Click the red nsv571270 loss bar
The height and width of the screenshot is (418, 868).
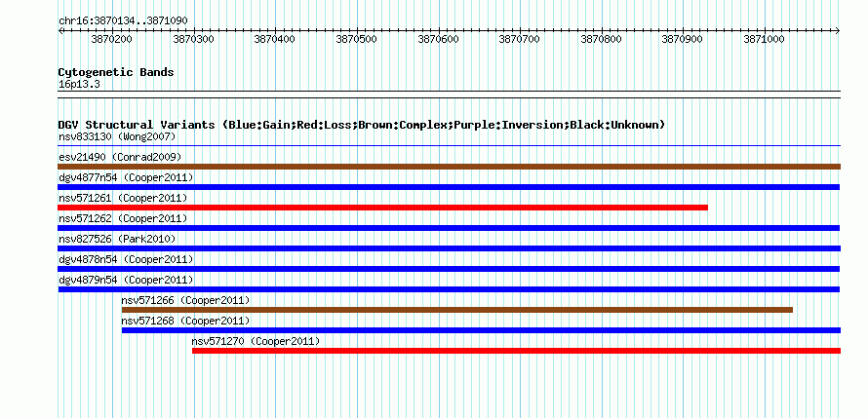517,351
